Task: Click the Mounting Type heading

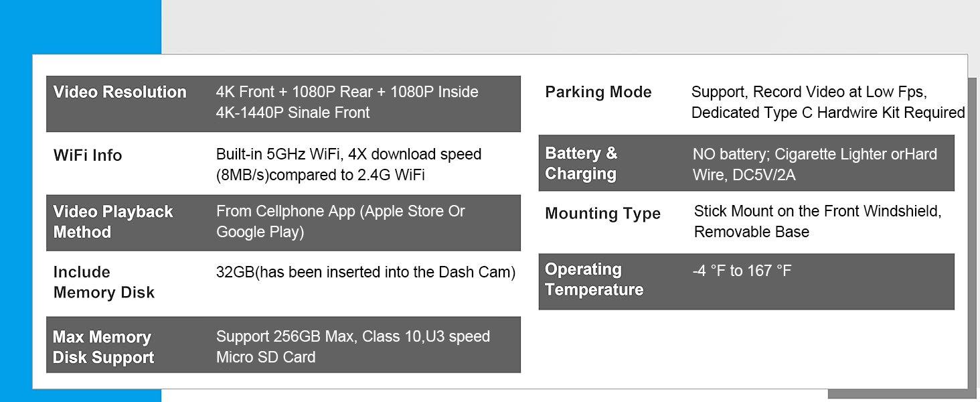Action: click(602, 214)
